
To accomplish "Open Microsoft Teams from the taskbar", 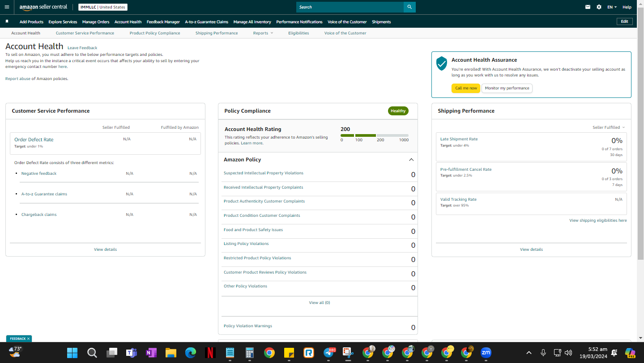I will point(131,353).
